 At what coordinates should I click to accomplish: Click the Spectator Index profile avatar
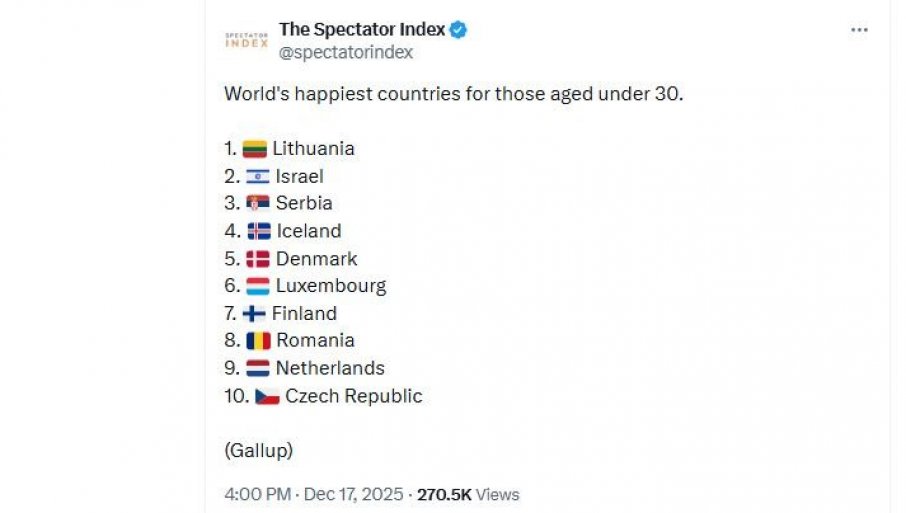[246, 40]
